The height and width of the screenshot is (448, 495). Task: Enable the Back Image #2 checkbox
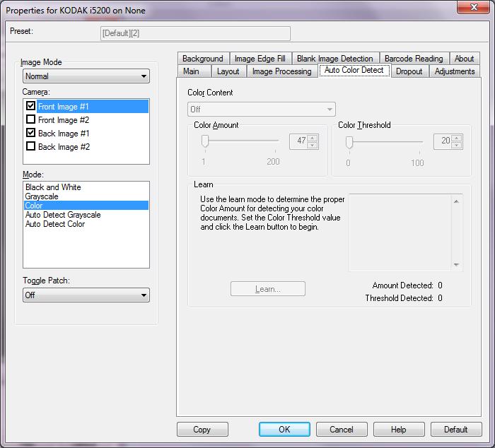point(30,146)
